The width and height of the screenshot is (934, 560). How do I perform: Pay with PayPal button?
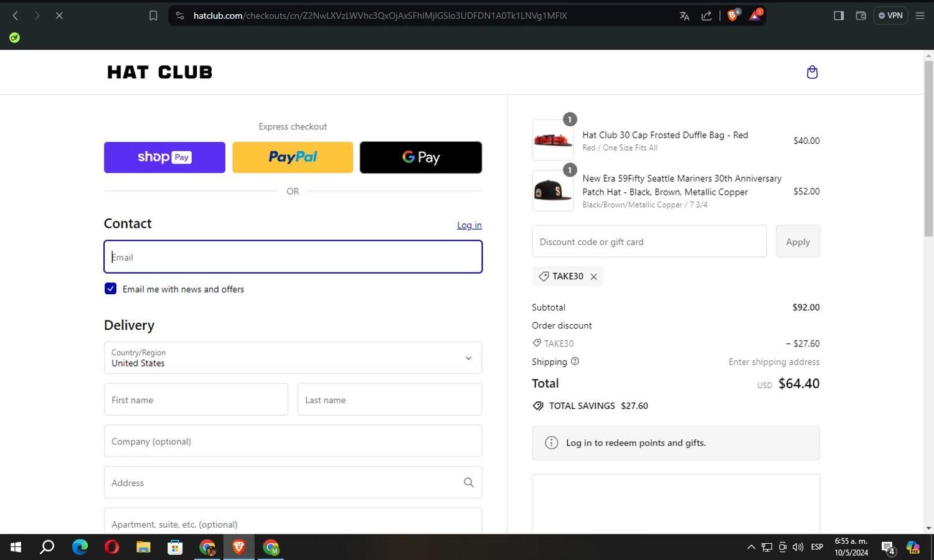pos(293,157)
